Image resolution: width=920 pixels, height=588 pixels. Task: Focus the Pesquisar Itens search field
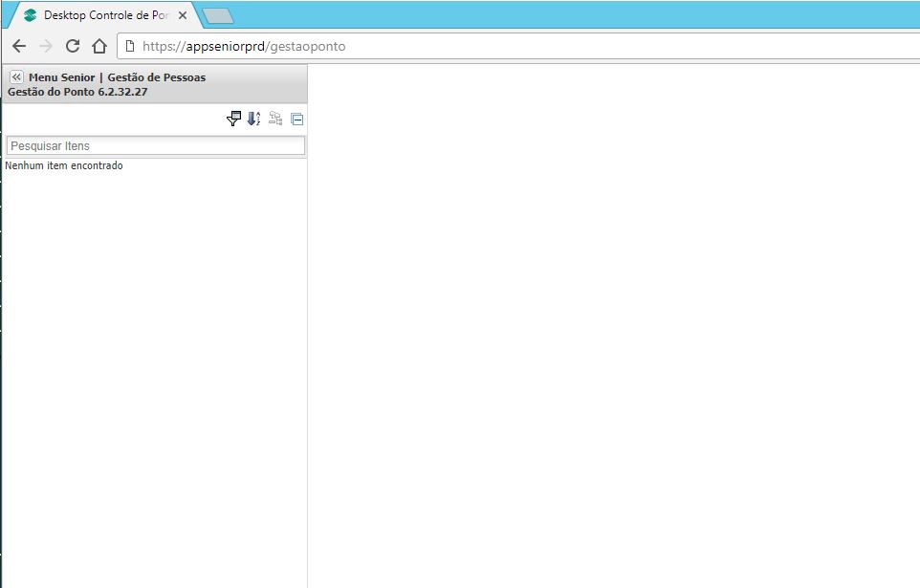(155, 145)
